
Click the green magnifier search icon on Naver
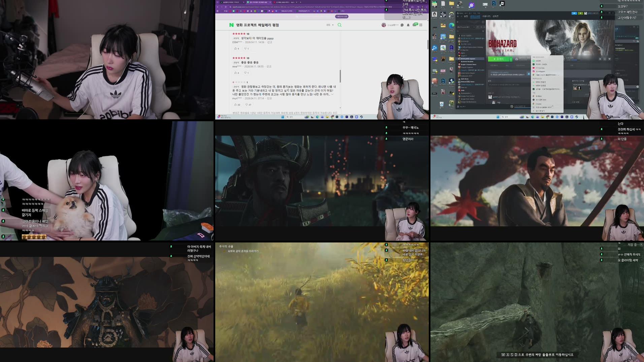tap(340, 25)
